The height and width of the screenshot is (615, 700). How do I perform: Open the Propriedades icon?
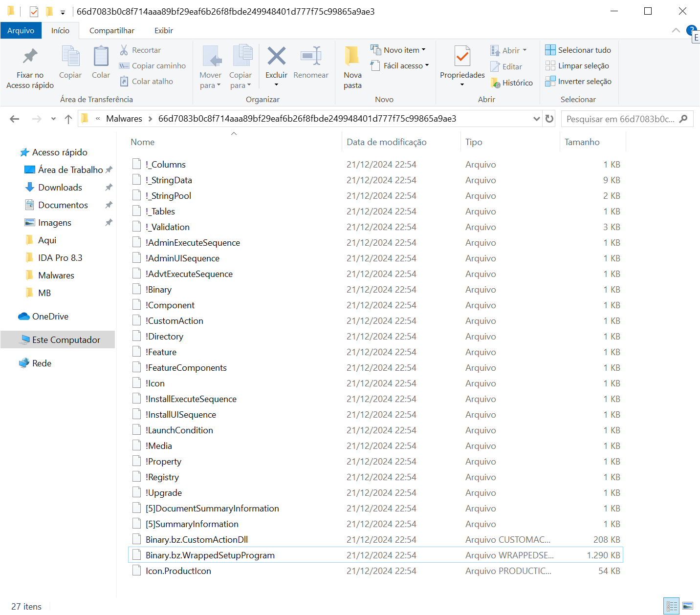pos(462,57)
